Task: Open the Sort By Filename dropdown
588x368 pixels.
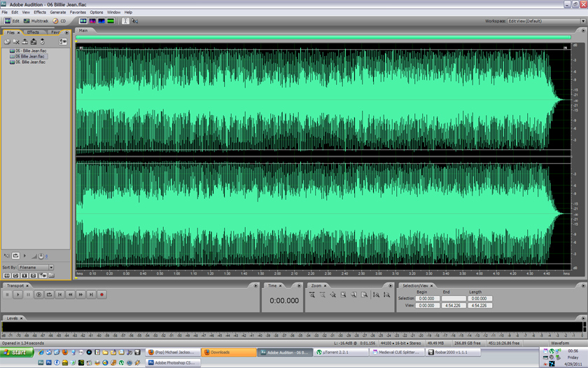Action: pyautogui.click(x=36, y=267)
